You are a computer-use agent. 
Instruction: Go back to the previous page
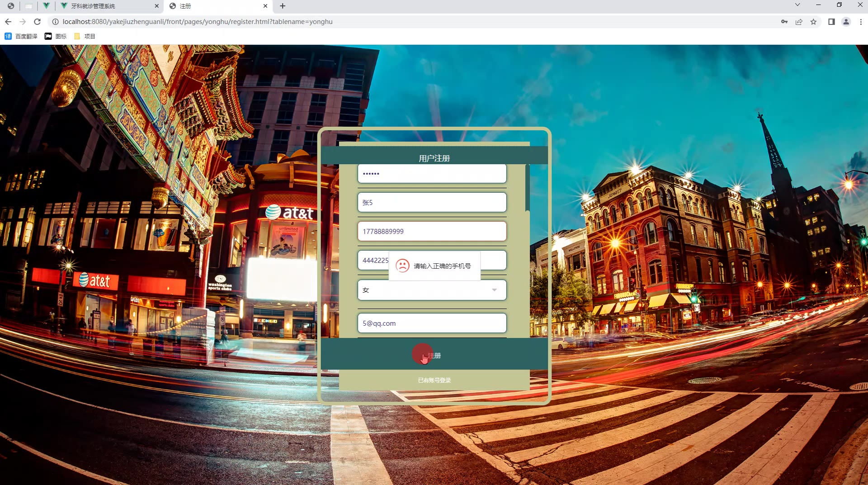(x=8, y=22)
